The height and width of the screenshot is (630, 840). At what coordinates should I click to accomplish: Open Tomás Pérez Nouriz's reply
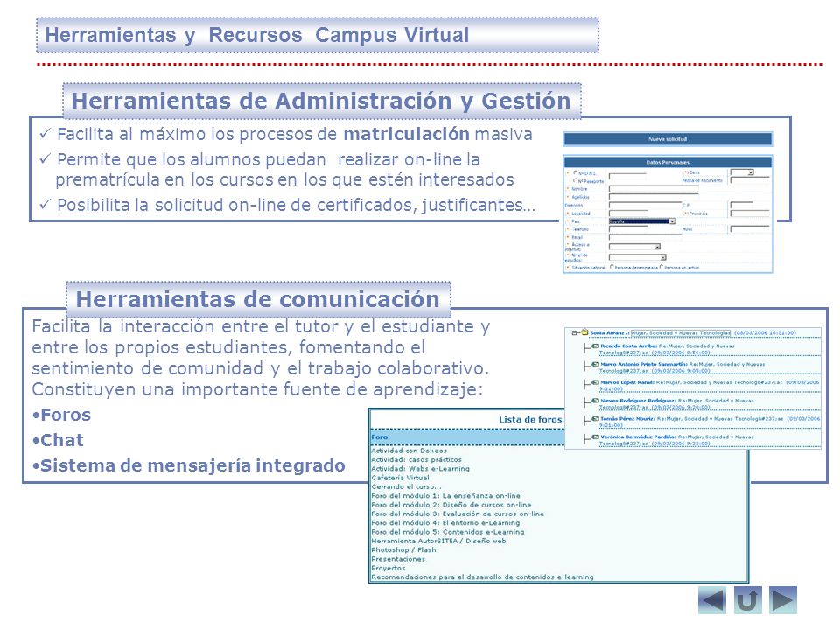pos(710,422)
